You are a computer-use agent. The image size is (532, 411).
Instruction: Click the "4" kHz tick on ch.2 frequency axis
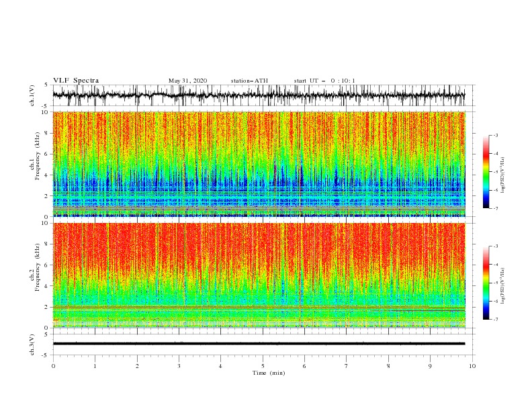click(47, 286)
